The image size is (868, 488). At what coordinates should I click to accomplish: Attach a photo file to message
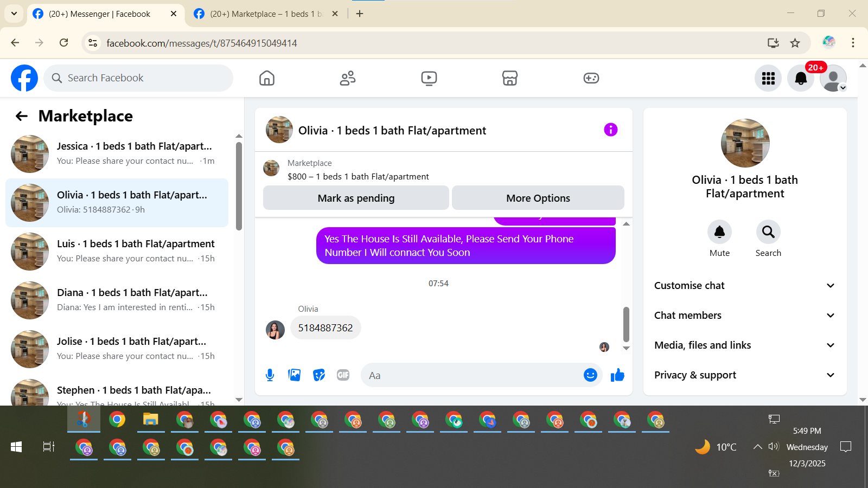coord(295,375)
